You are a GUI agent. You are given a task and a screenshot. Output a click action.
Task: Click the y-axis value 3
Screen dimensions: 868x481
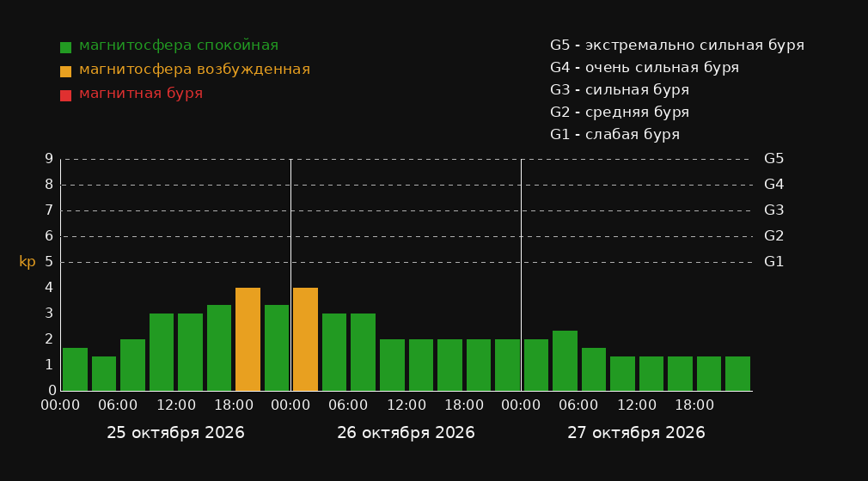click(x=49, y=314)
